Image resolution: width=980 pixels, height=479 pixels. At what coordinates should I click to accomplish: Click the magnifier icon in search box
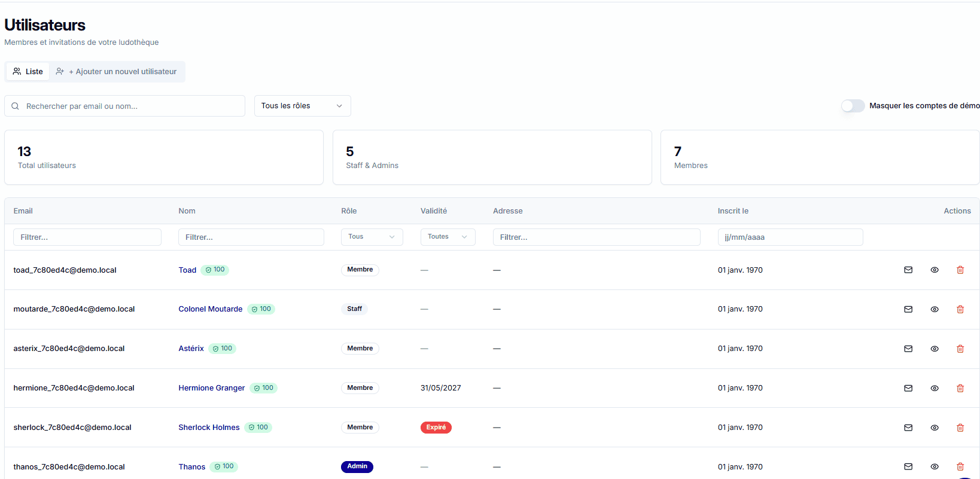(x=16, y=106)
